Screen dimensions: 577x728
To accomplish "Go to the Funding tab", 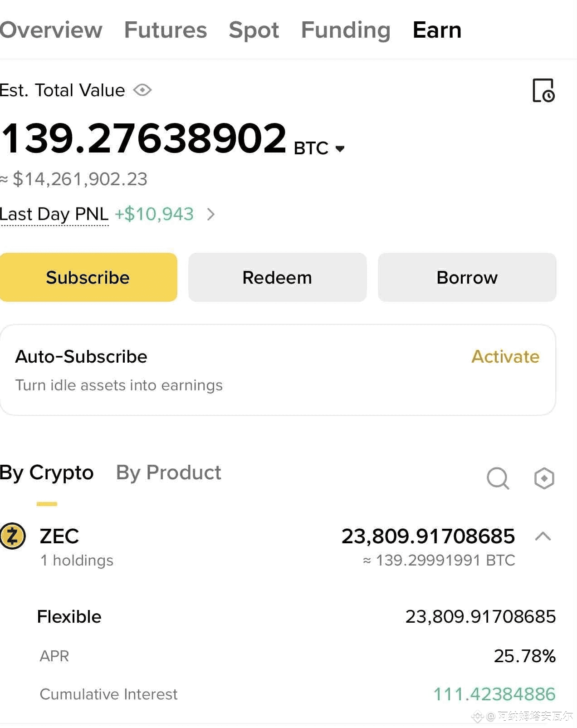I will (x=346, y=30).
